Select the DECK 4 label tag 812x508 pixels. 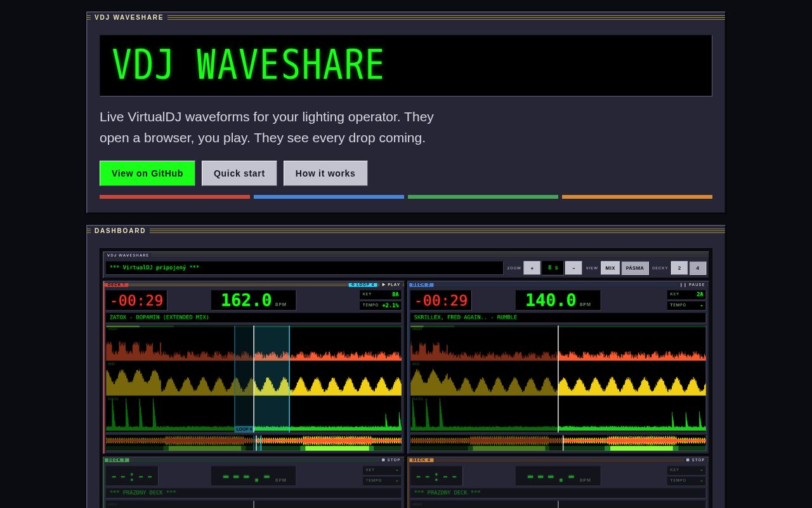[422, 460]
